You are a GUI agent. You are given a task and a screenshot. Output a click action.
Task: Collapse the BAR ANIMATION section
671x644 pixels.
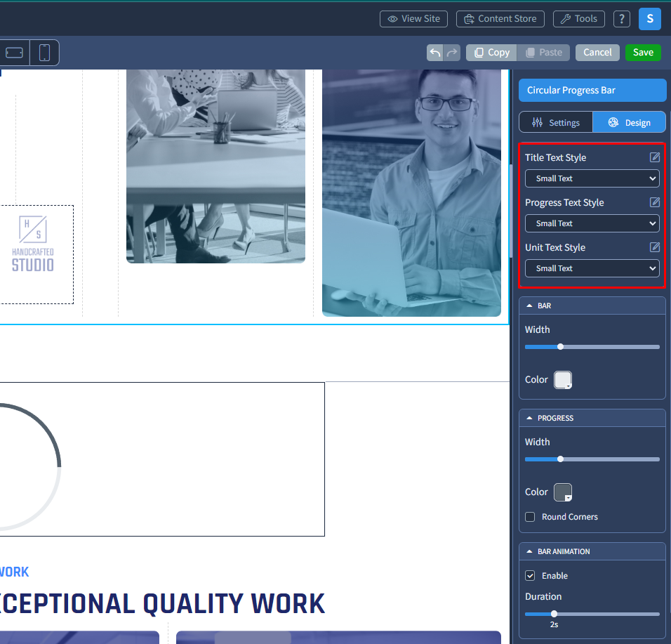592,551
